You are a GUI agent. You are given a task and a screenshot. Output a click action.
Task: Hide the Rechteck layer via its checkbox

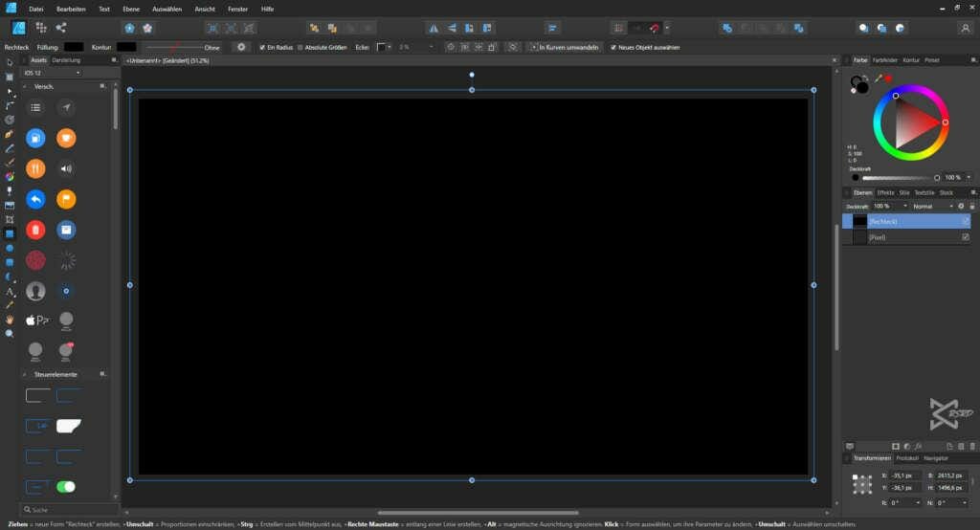[x=965, y=220]
